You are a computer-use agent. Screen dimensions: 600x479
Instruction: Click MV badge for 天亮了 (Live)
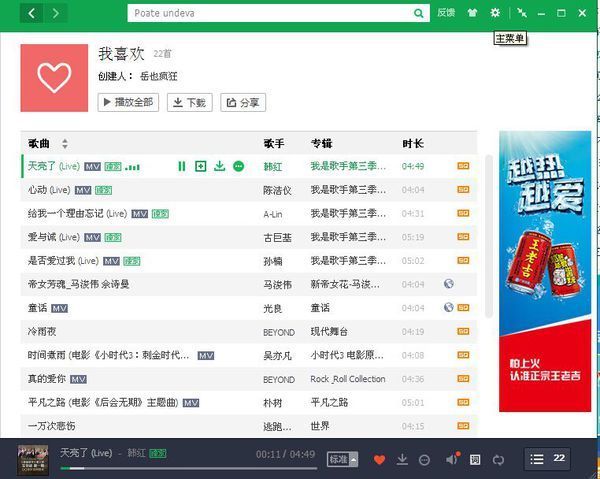pos(93,167)
